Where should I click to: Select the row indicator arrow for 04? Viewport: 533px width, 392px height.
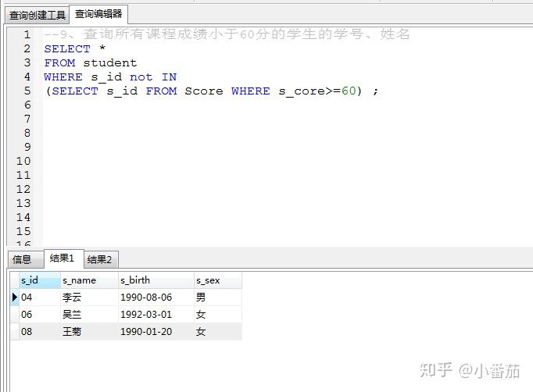(x=14, y=298)
